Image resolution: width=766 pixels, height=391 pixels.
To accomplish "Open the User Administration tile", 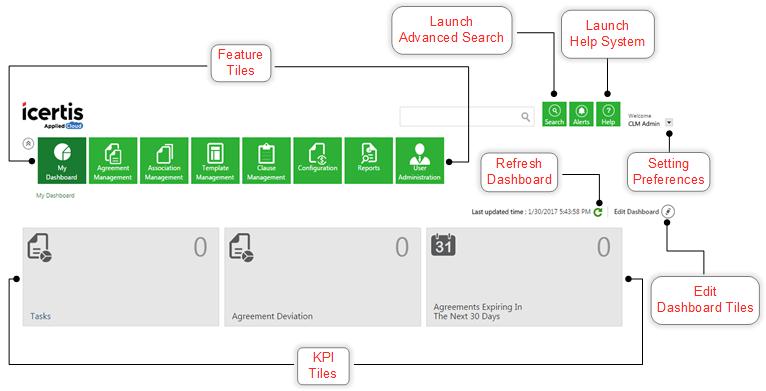I will coord(420,160).
